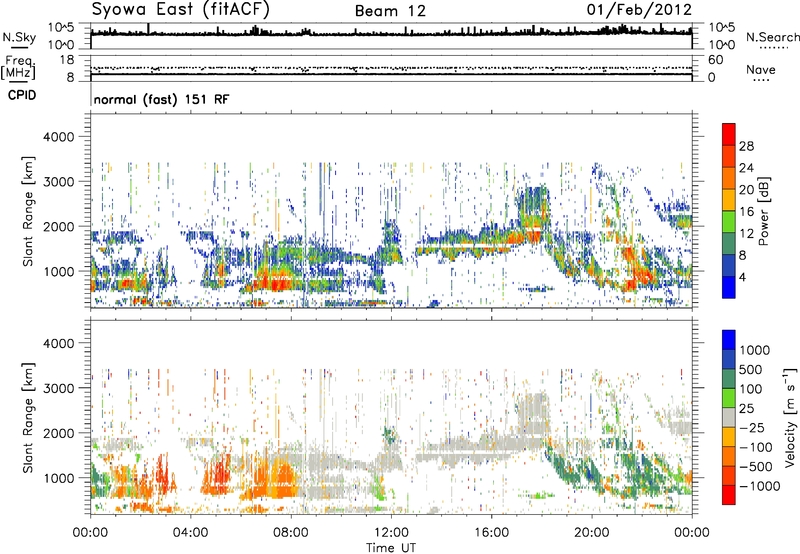Click the "16" label on Power colorbar
Viewport: 800px width, 554px height.
click(x=746, y=212)
